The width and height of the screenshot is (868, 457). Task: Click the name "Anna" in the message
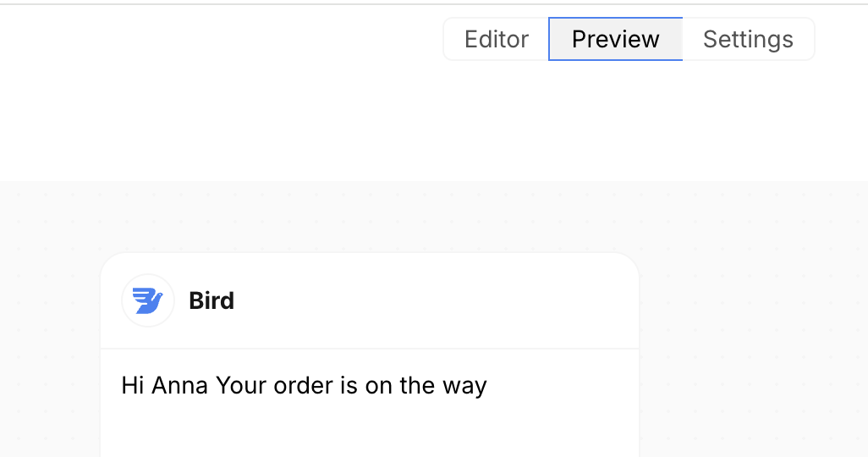pyautogui.click(x=180, y=386)
